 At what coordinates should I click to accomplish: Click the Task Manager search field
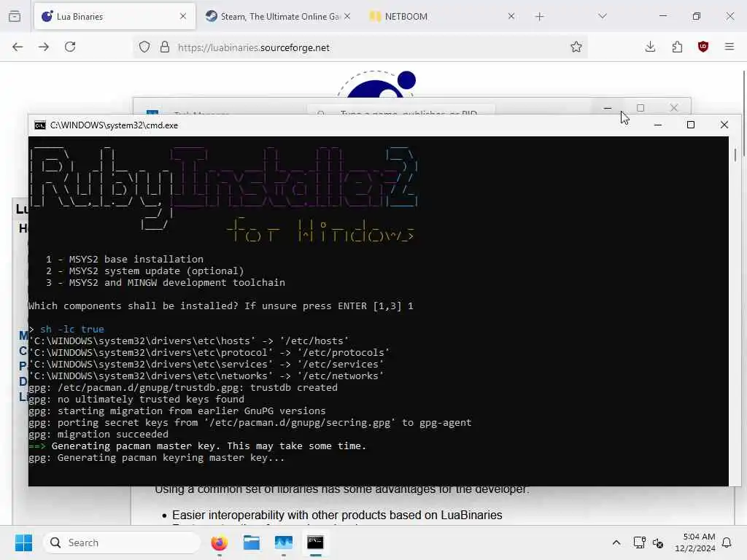[401, 111]
